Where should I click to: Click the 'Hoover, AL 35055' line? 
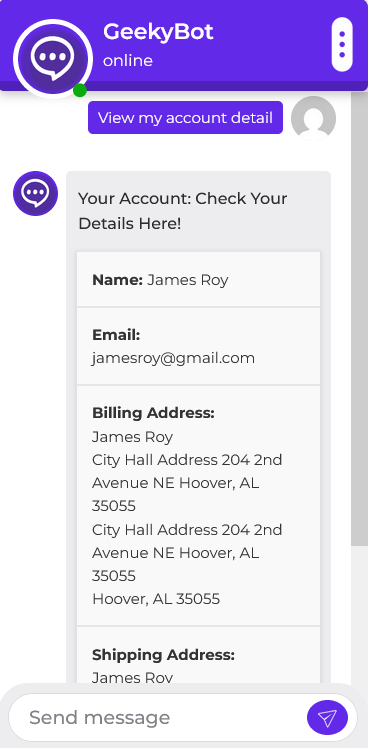[156, 599]
